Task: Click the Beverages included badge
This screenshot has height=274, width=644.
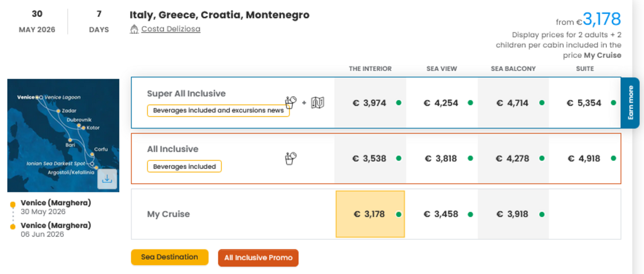Action: click(x=184, y=166)
